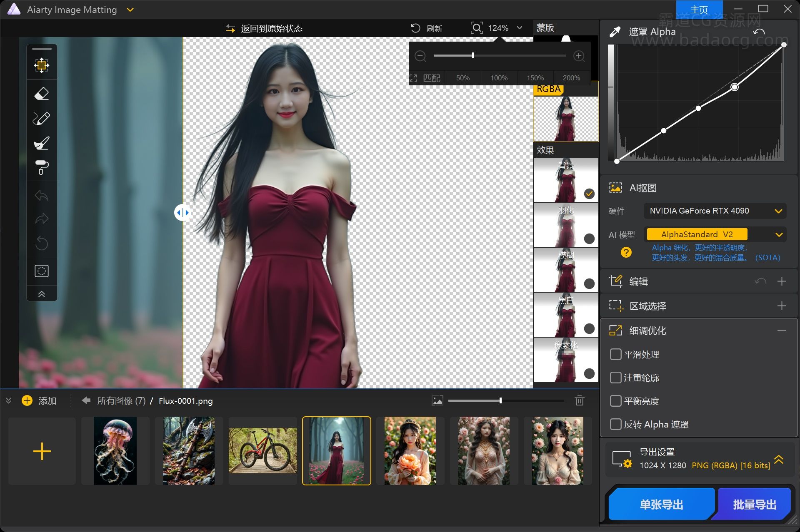
Task: Expand export settings with double chevron
Action: 779,460
